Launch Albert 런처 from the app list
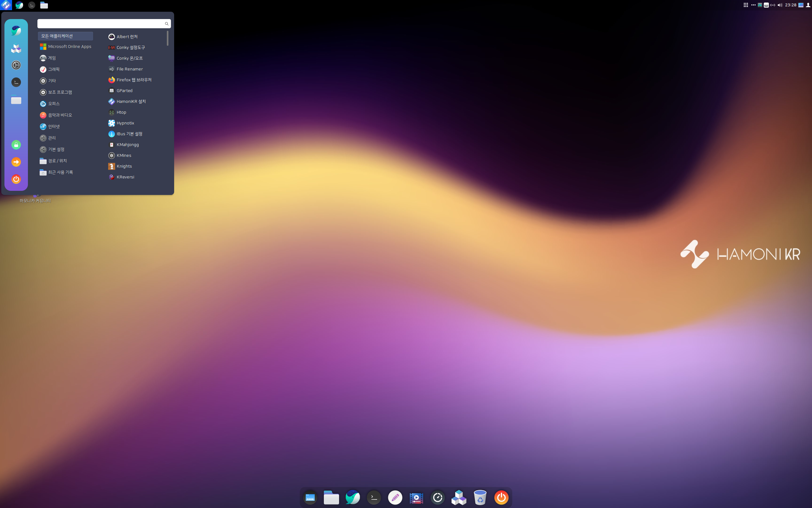This screenshot has width=812, height=508. pos(136,37)
